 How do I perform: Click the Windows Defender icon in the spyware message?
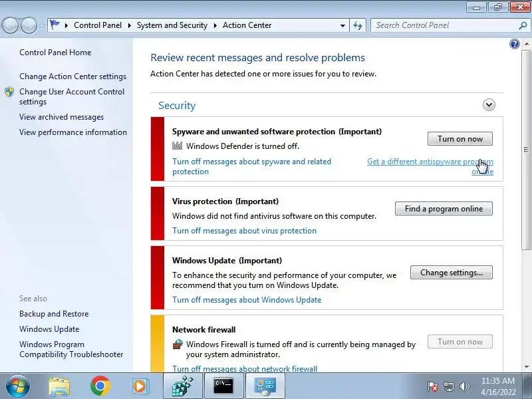[177, 146]
